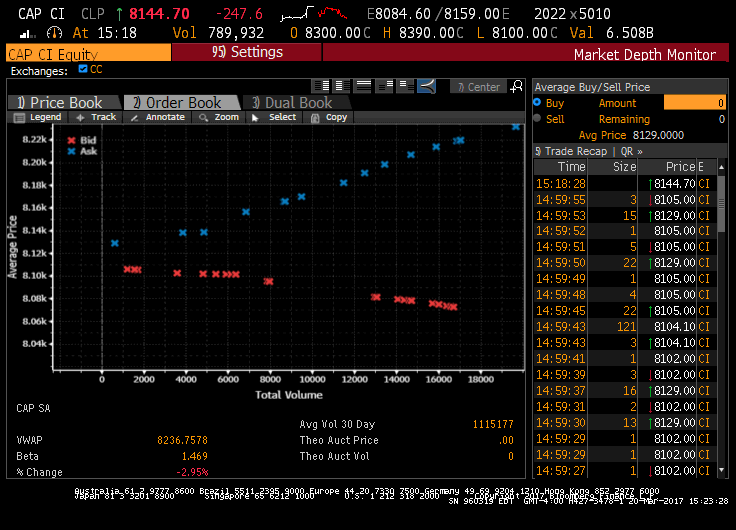Image resolution: width=736 pixels, height=530 pixels.
Task: Click the 8084.60 / 8159.00 bid-ask quote
Action: click(437, 14)
